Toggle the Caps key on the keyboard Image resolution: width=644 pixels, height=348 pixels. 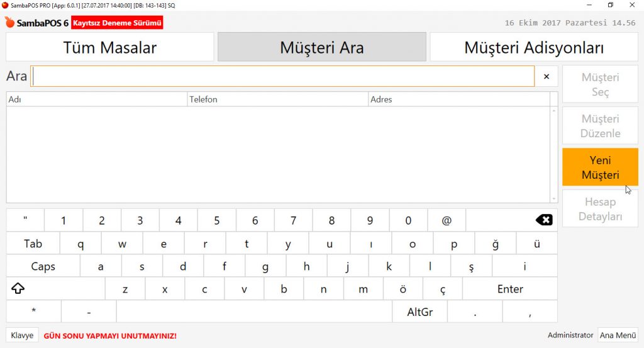[x=43, y=266]
